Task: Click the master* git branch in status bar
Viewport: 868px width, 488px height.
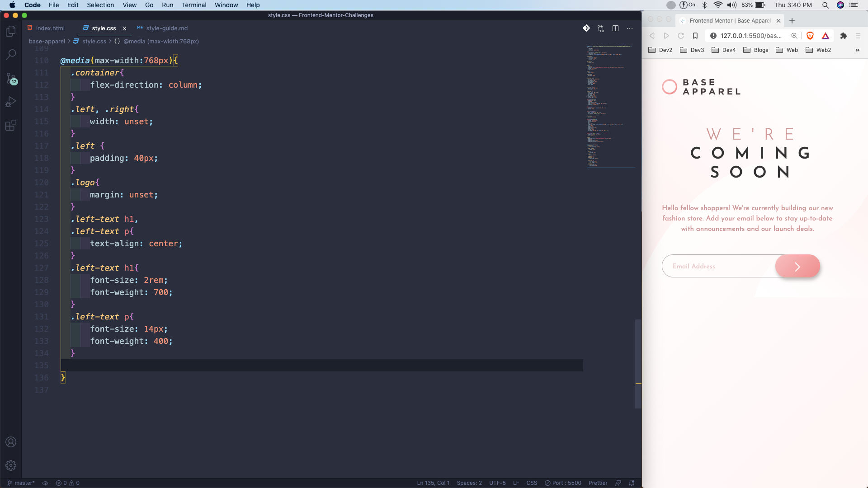Action: (21, 483)
